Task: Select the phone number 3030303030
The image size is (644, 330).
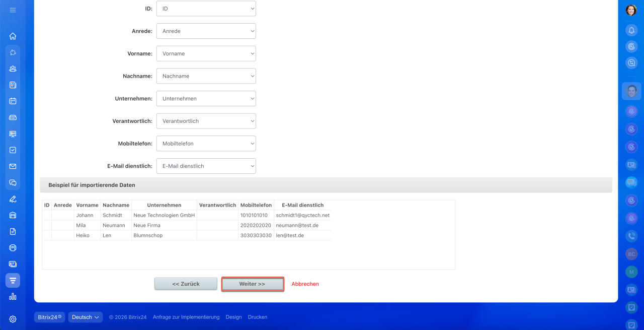Action: click(256, 235)
